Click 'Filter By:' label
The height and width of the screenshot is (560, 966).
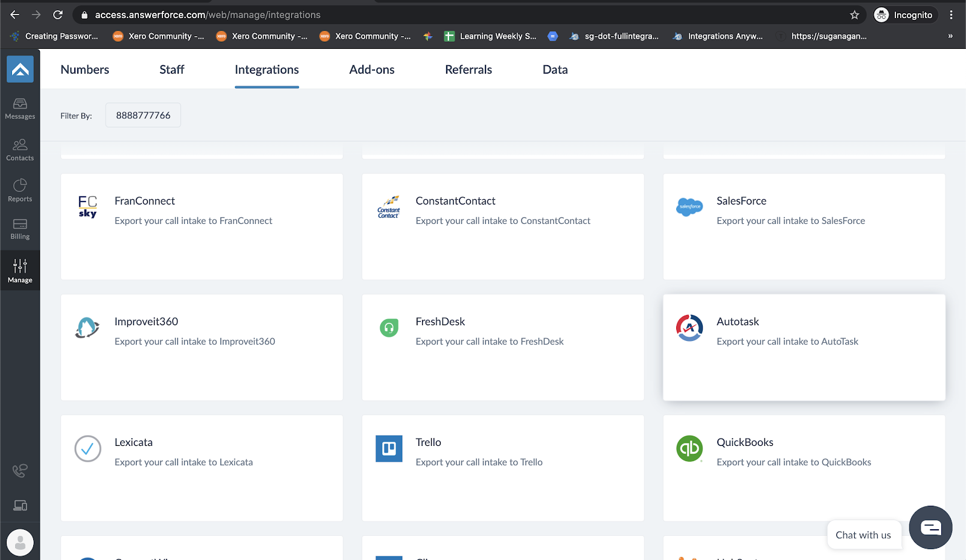pos(76,116)
